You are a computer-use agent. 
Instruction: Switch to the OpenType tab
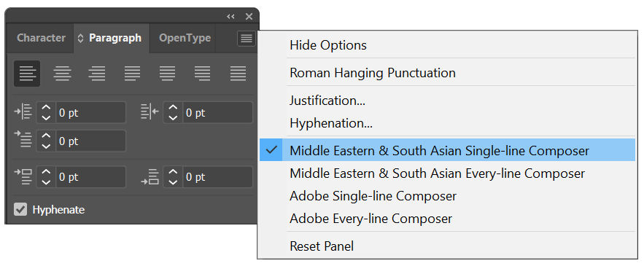click(x=185, y=38)
